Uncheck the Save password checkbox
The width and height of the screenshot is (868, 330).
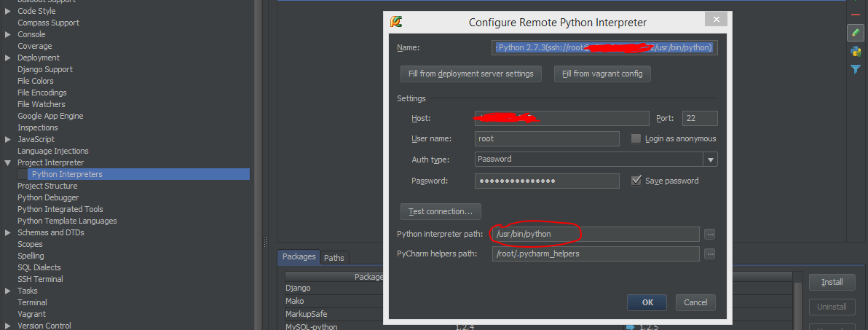coord(636,181)
